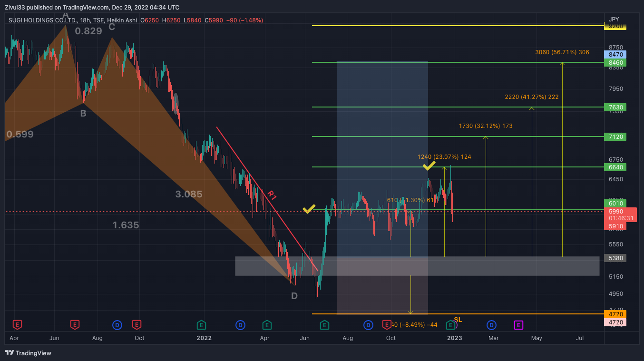Click red E earnings marker above first Oct label

tap(137, 325)
